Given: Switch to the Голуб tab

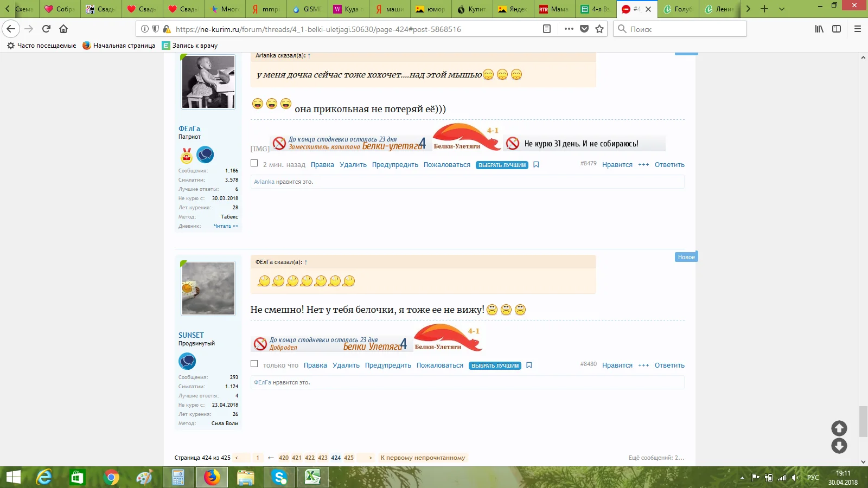Looking at the screenshot, I should pyautogui.click(x=678, y=9).
